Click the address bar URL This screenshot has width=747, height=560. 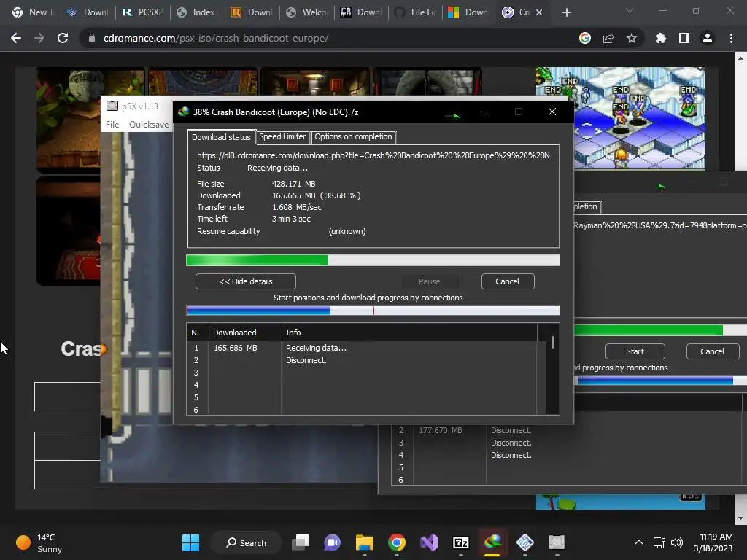coord(216,38)
